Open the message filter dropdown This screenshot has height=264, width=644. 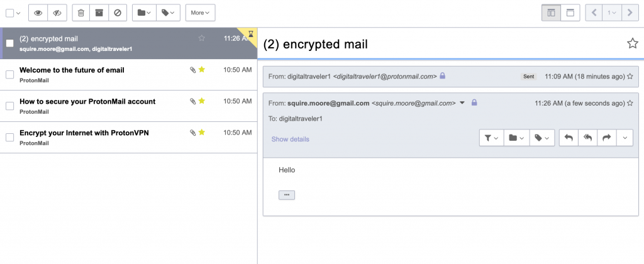[491, 138]
